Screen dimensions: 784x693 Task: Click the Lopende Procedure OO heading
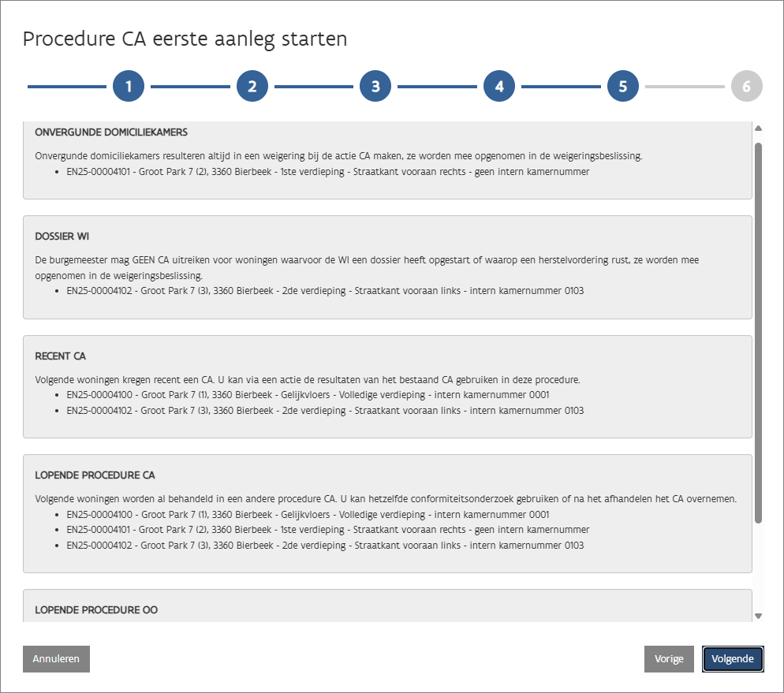(x=96, y=610)
